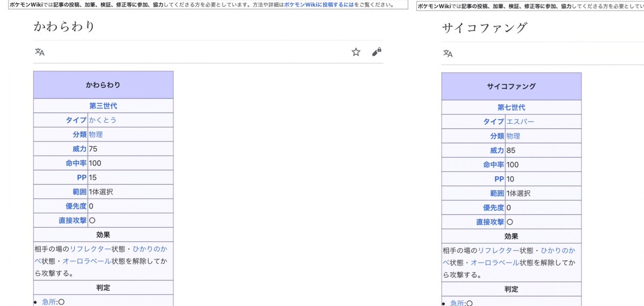The height and width of the screenshot is (306, 644).
Task: Click the PP value 10
Action: [x=511, y=179]
